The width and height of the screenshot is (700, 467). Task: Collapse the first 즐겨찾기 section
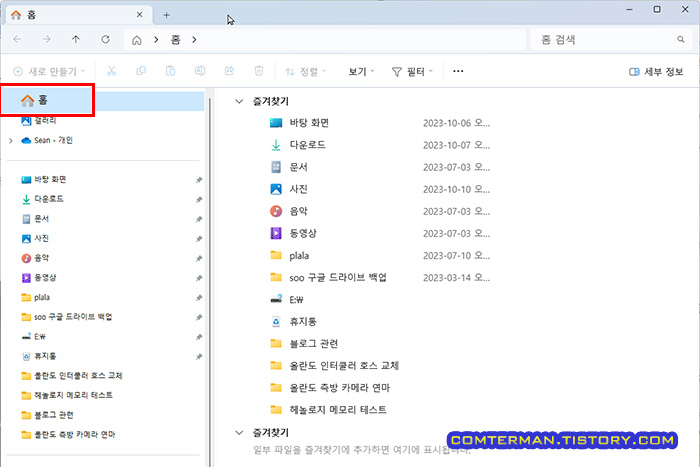pos(239,101)
